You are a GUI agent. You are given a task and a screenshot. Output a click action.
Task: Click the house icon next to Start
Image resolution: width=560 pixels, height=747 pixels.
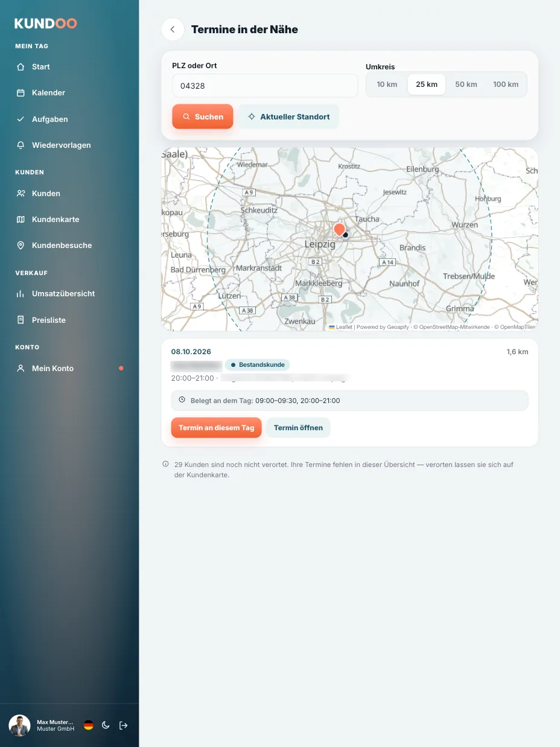pos(21,67)
